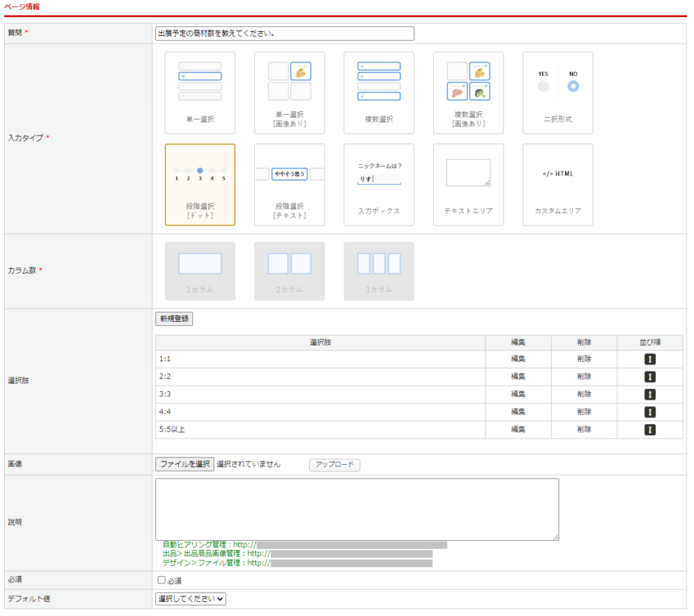Click 編集 for option 3:3

518,394
